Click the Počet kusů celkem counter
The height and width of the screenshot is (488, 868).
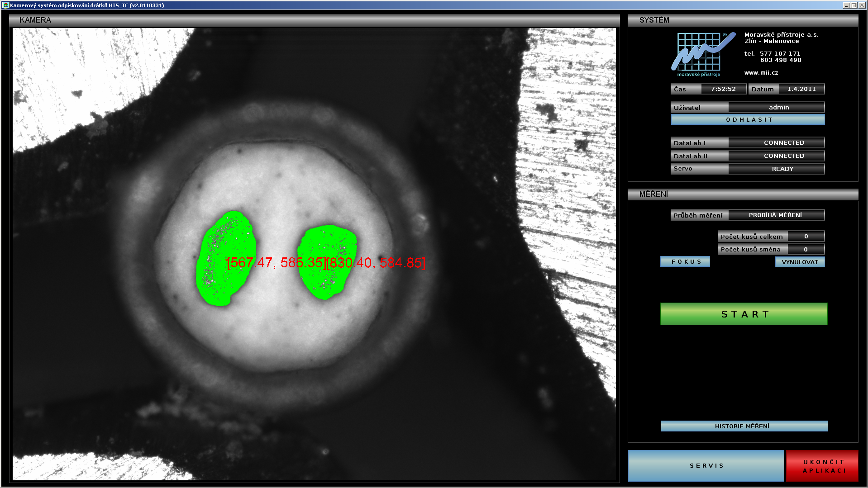pyautogui.click(x=806, y=237)
